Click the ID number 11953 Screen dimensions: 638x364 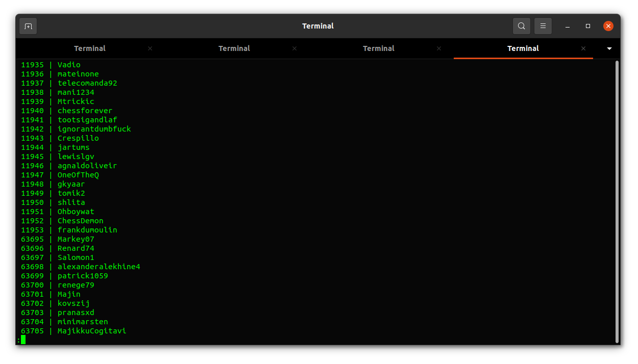point(32,230)
